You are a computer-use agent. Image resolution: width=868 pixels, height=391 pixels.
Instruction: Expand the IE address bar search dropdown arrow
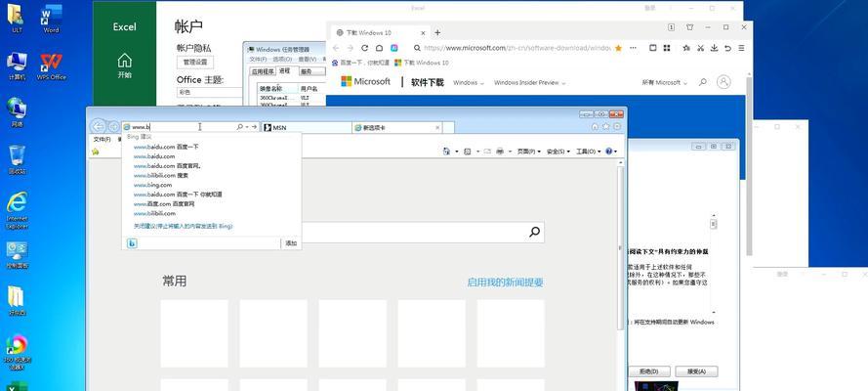pyautogui.click(x=247, y=127)
